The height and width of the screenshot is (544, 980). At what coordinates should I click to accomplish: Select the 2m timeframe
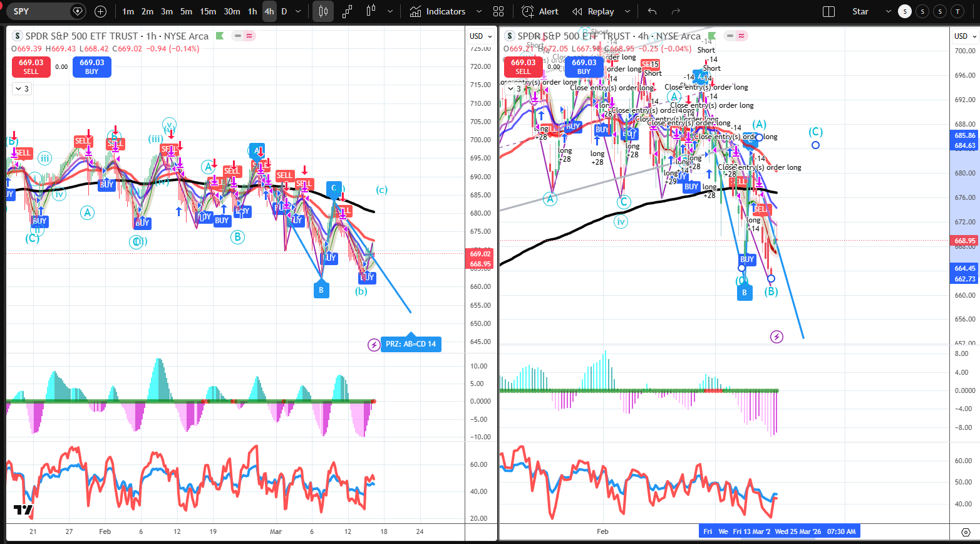point(147,11)
